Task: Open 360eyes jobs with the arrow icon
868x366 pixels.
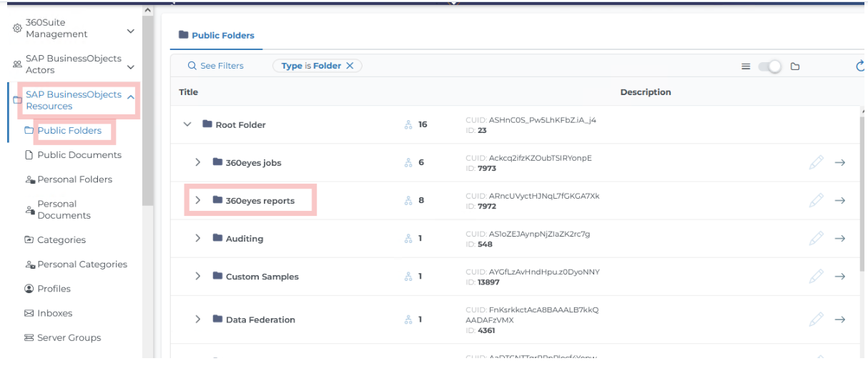Action: point(840,162)
